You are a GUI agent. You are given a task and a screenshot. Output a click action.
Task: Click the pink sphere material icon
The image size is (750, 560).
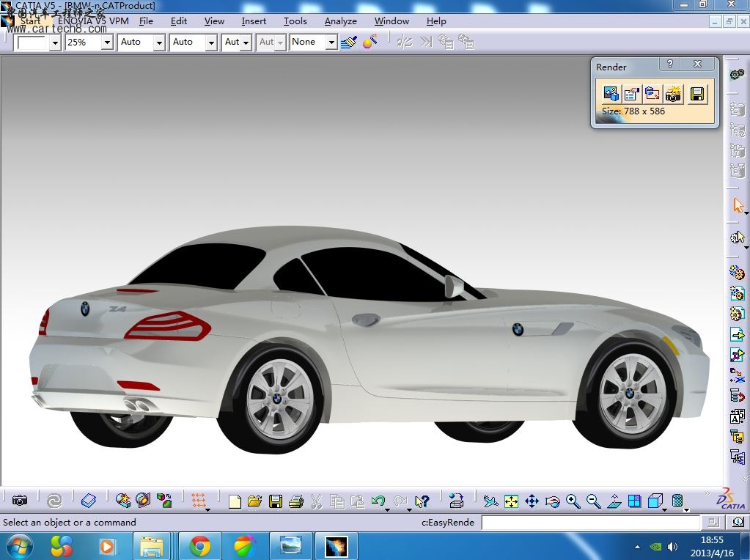tap(370, 42)
